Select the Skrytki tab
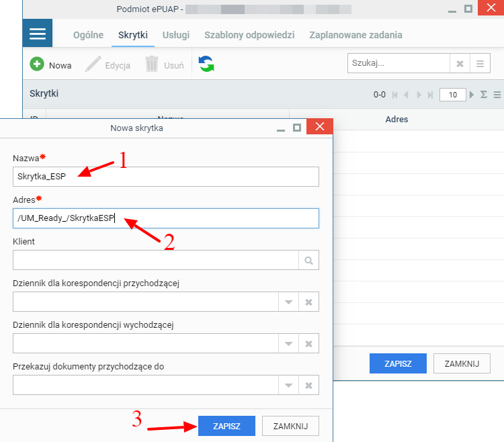504x442 pixels. pyautogui.click(x=133, y=35)
